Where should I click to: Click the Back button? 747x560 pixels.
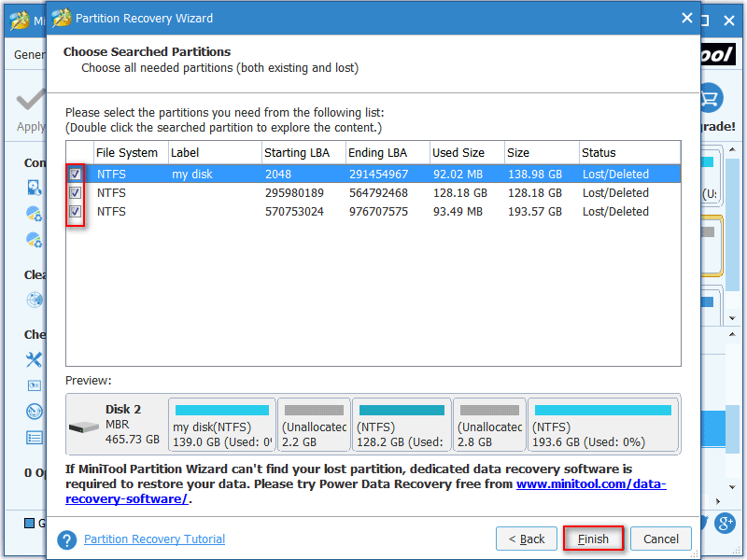pos(527,539)
